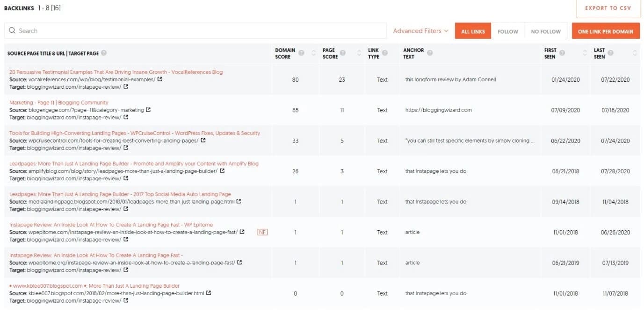
Task: Open external link icon for wpepitome.com source
Action: point(242,232)
